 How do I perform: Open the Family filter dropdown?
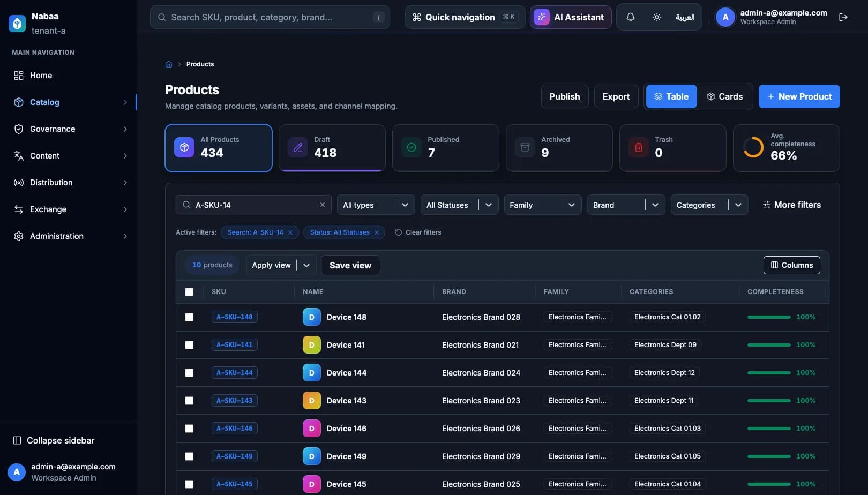(x=543, y=205)
